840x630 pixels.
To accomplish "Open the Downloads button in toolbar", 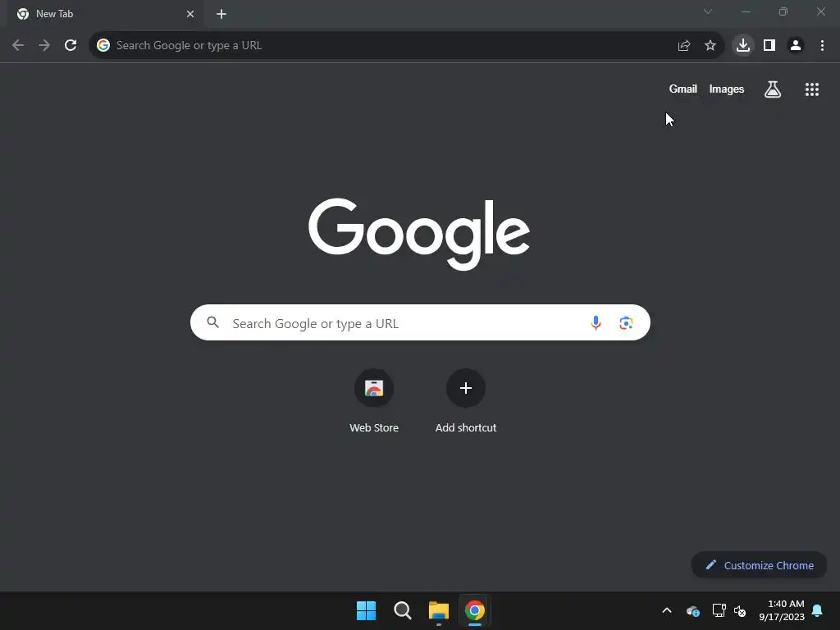I will point(743,46).
